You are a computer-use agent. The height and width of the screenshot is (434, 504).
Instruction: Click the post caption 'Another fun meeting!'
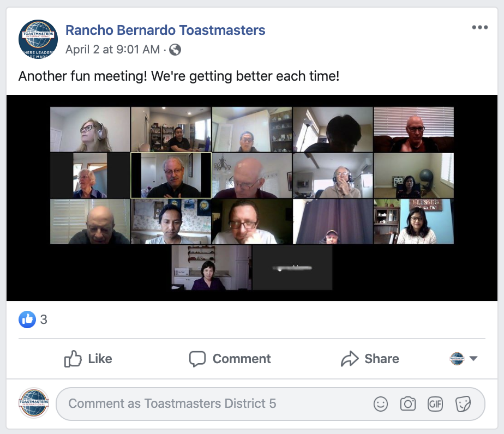(179, 76)
